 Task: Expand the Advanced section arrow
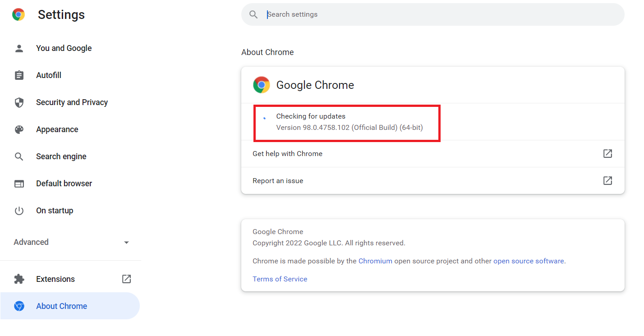pyautogui.click(x=127, y=243)
